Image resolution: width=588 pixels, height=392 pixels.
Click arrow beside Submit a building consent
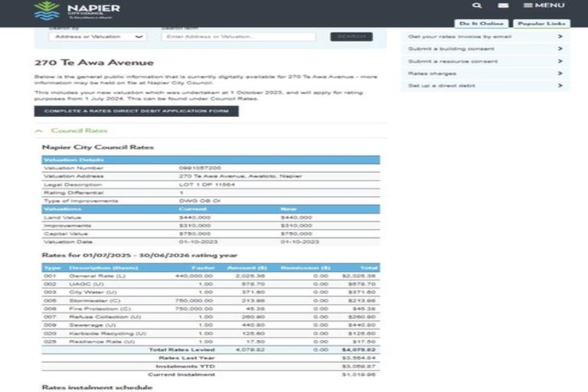click(560, 49)
